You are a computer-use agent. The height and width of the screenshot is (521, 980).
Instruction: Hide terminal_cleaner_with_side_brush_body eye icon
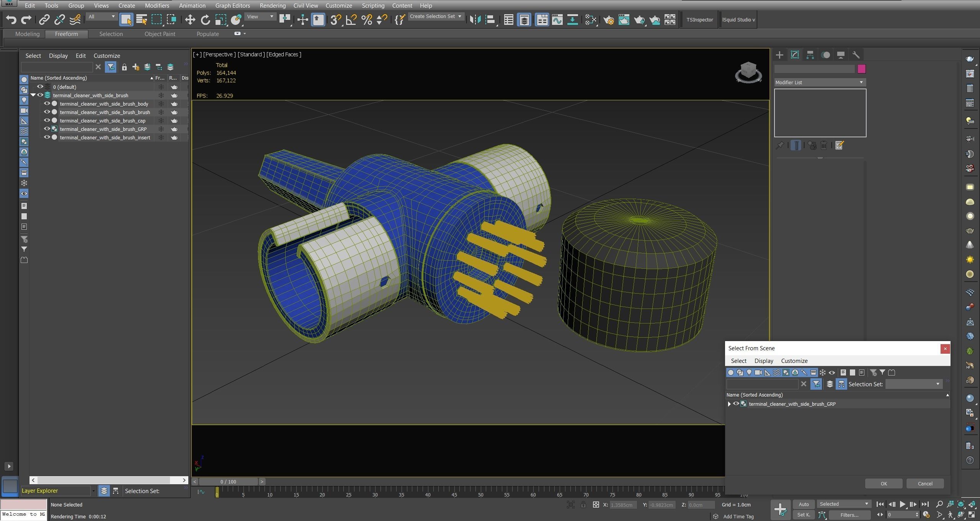point(47,104)
